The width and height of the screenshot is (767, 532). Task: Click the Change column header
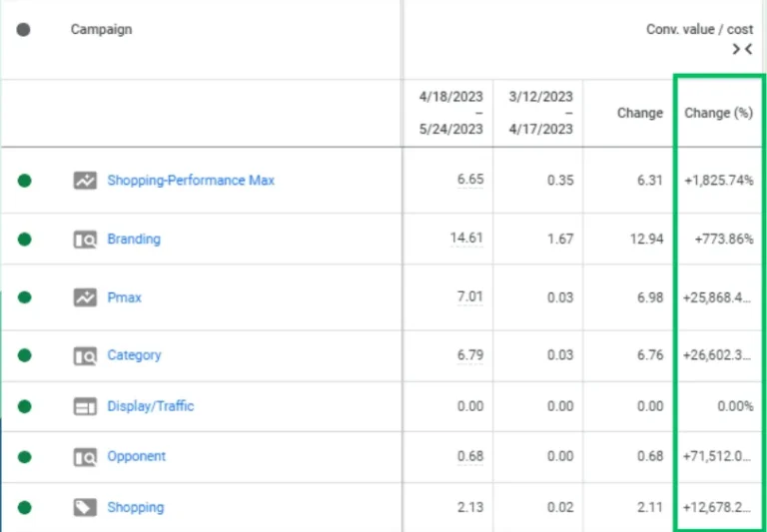[x=639, y=113]
